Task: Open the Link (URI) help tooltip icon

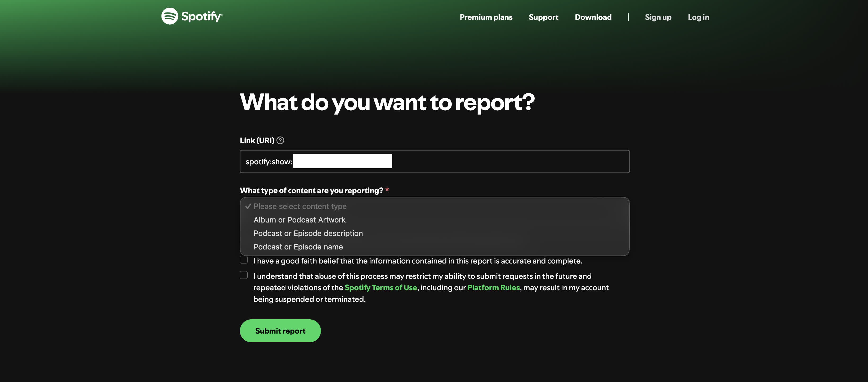Action: (281, 140)
